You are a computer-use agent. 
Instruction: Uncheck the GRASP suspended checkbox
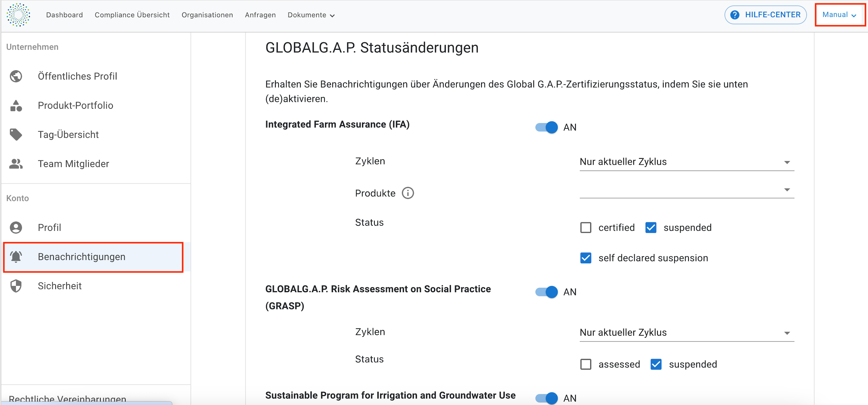point(656,365)
